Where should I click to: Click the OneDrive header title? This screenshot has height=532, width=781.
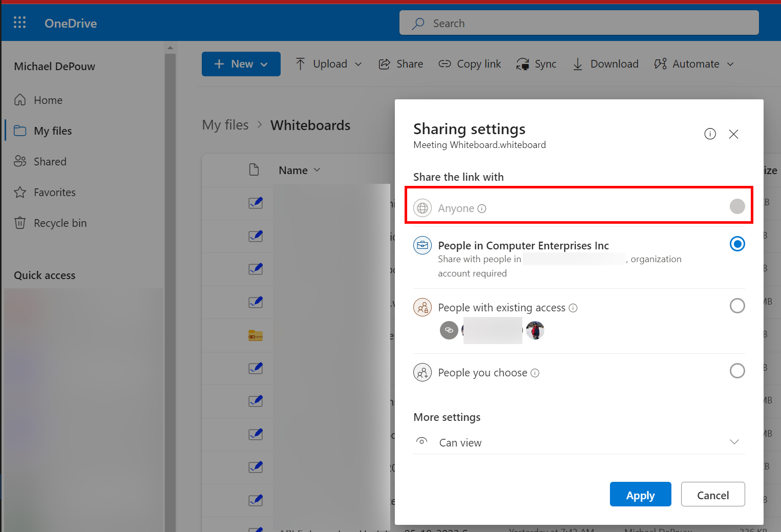coord(71,24)
